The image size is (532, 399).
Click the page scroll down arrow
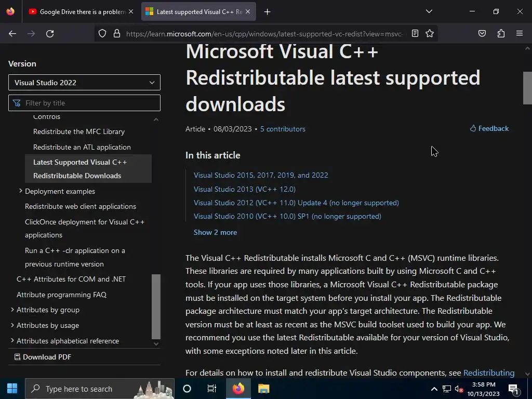pyautogui.click(x=527, y=374)
